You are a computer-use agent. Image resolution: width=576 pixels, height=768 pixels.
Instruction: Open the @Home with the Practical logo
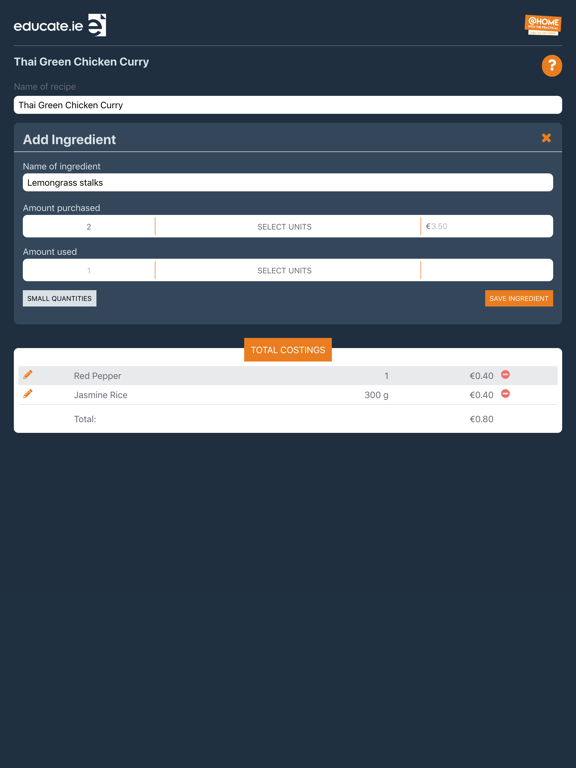tap(543, 25)
